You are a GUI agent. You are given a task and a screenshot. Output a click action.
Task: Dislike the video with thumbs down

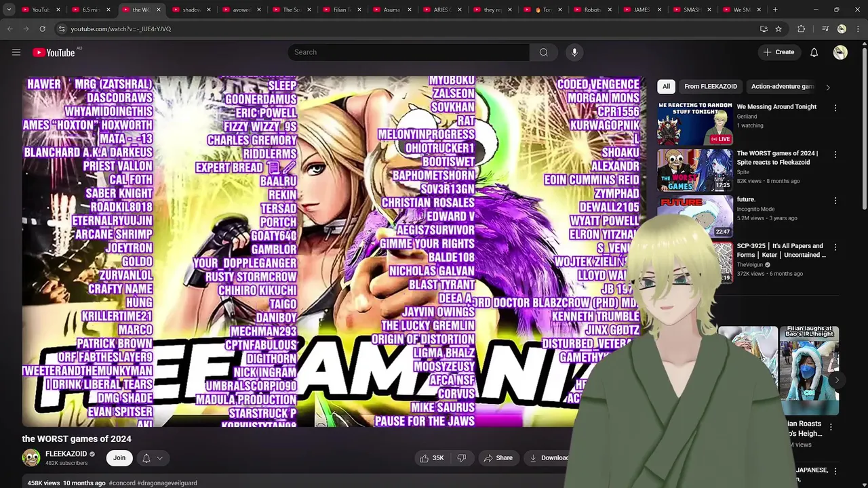(x=462, y=458)
